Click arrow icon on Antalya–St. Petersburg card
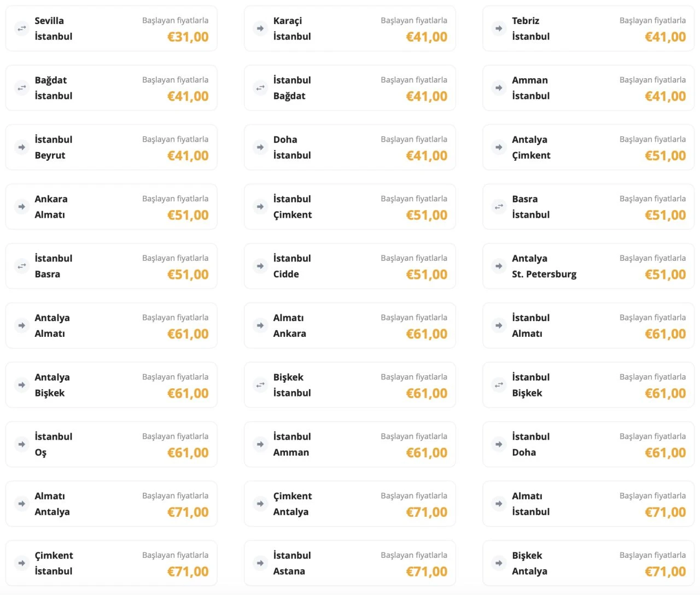The width and height of the screenshot is (700, 595). point(499,266)
